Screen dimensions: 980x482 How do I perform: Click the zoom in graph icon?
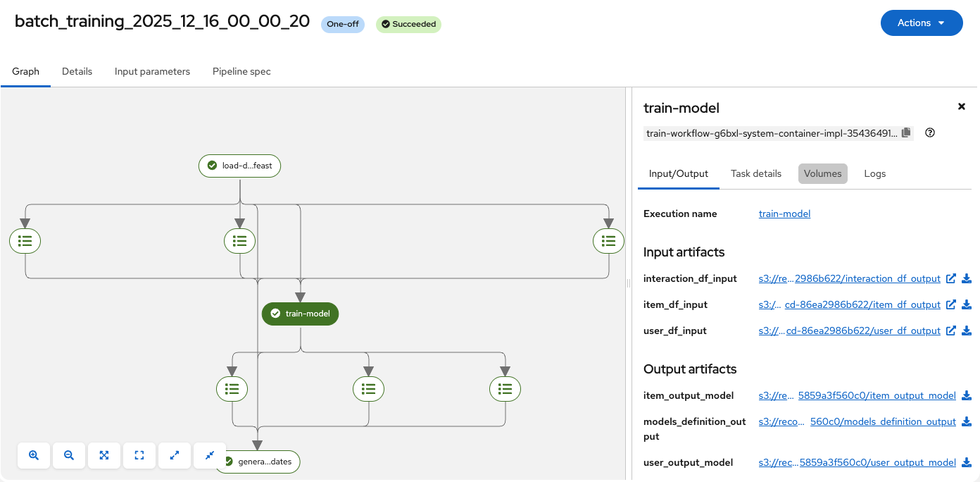point(34,455)
